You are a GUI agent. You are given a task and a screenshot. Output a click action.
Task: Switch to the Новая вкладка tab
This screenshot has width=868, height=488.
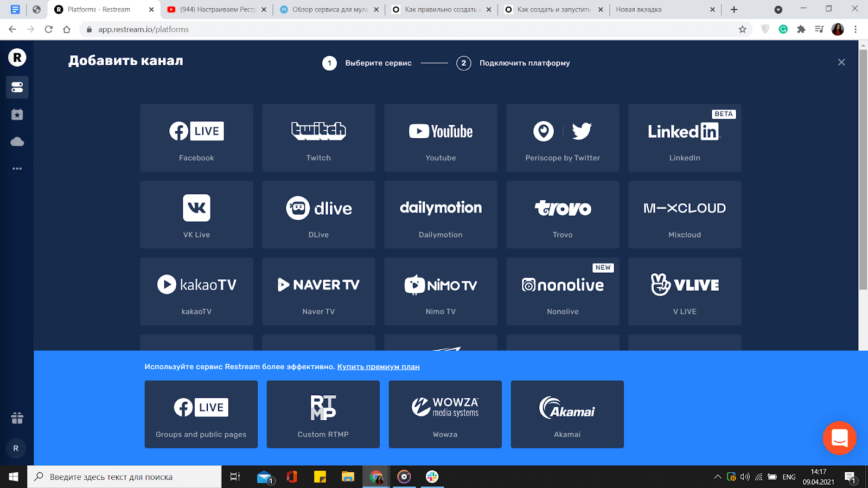666,9
